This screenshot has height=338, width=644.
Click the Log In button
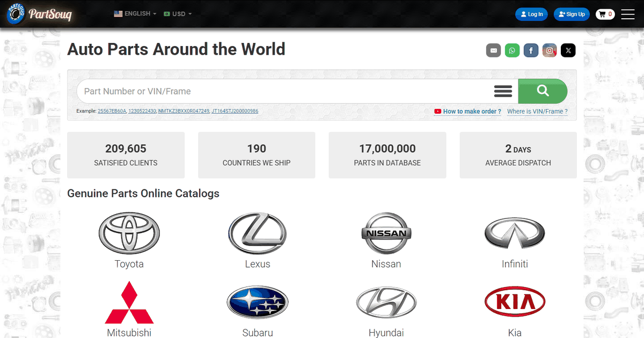click(x=531, y=14)
